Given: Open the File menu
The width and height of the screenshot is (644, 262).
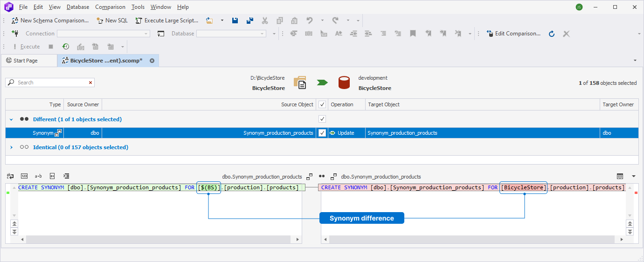Looking at the screenshot, I should tap(23, 7).
